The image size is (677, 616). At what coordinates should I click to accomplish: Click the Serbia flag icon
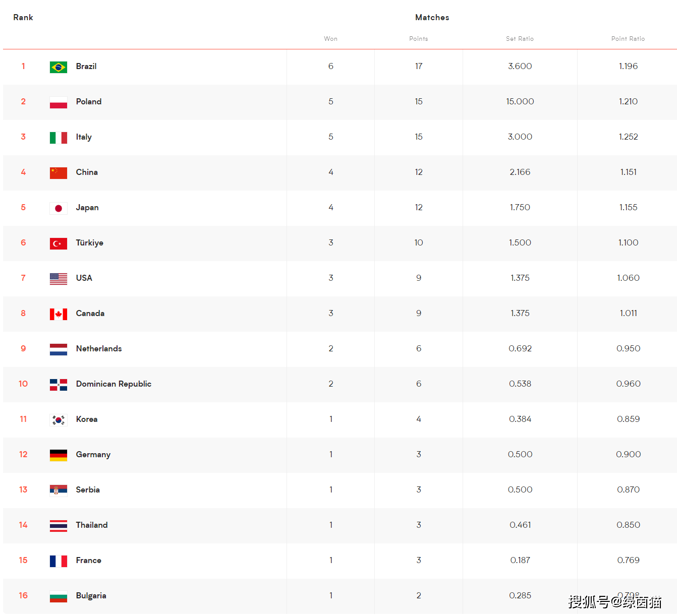(59, 490)
